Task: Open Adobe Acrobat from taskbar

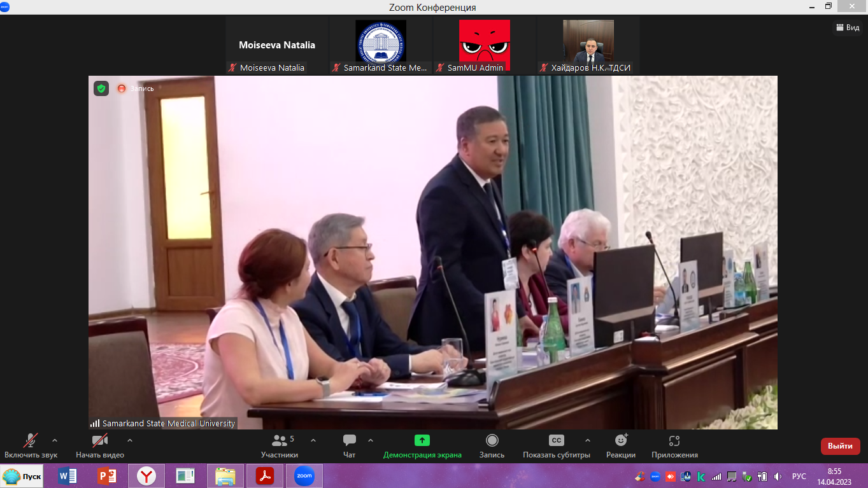Action: (265, 476)
